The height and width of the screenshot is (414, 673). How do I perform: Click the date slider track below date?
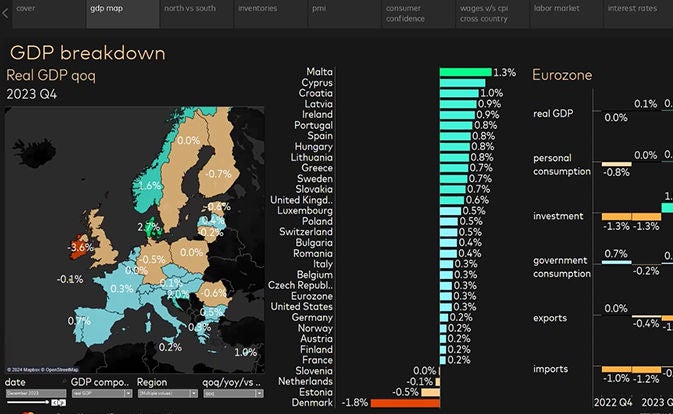click(25, 402)
